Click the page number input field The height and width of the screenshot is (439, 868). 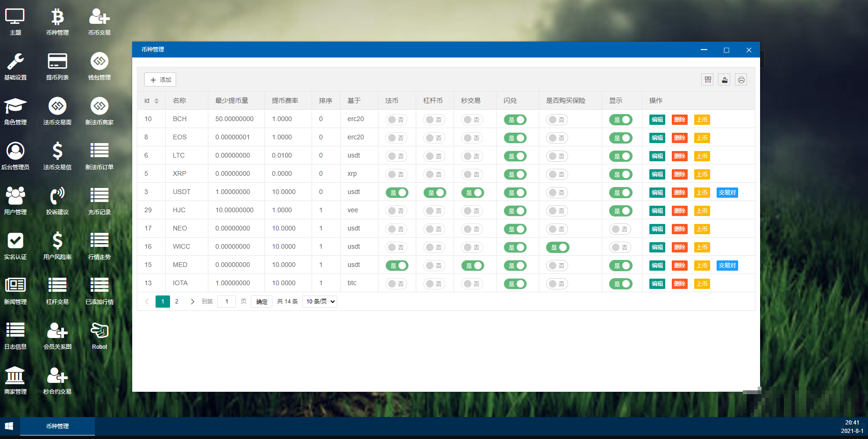pos(227,302)
